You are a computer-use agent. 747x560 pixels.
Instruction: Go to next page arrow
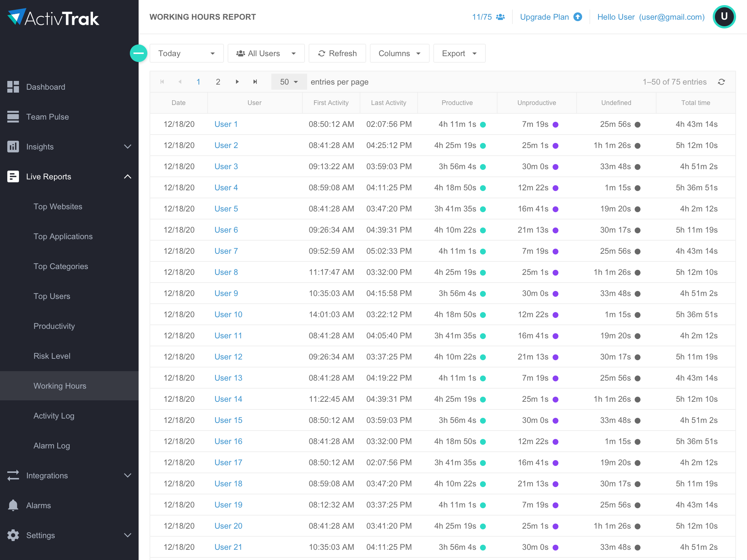click(237, 82)
